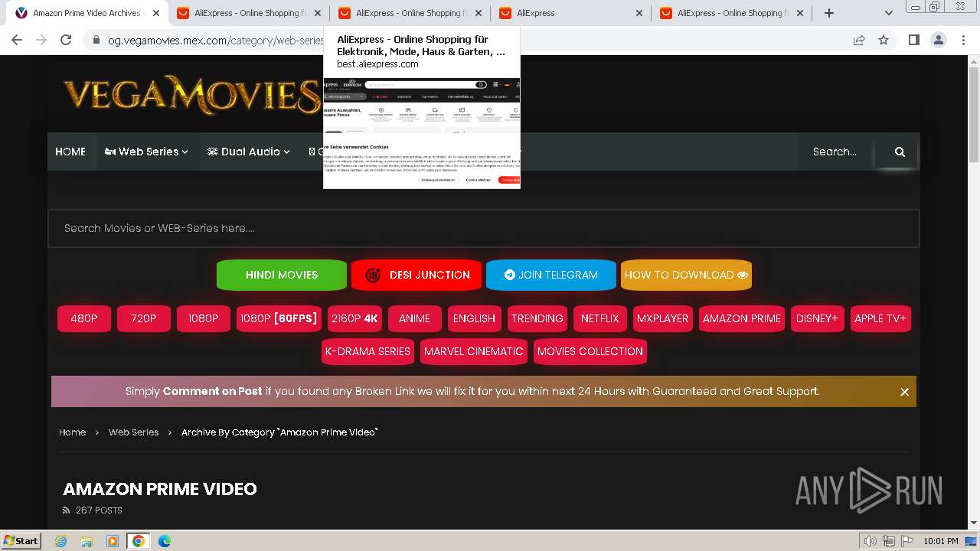Click the volume icon in system tray
Screen dimensions: 980x551
pyautogui.click(x=871, y=541)
